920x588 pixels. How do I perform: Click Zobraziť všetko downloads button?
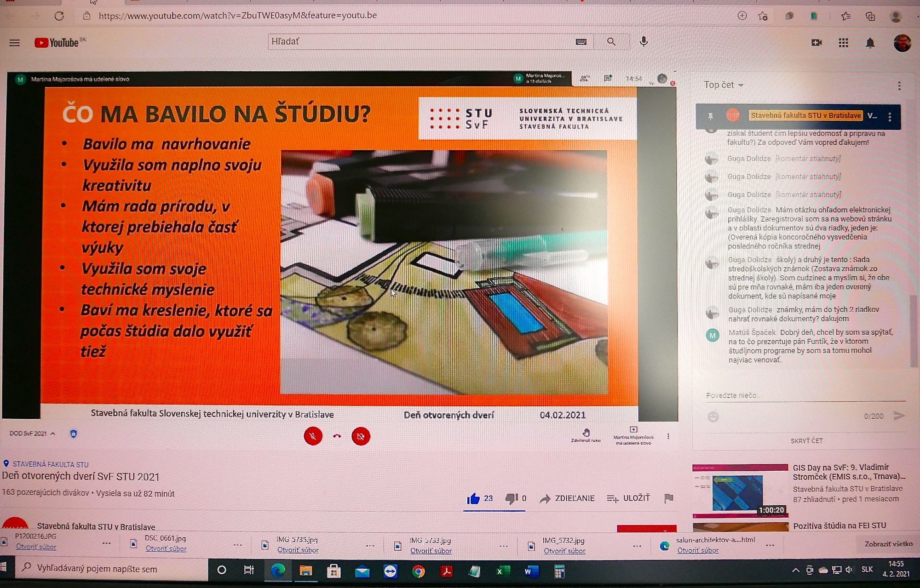[x=888, y=544]
